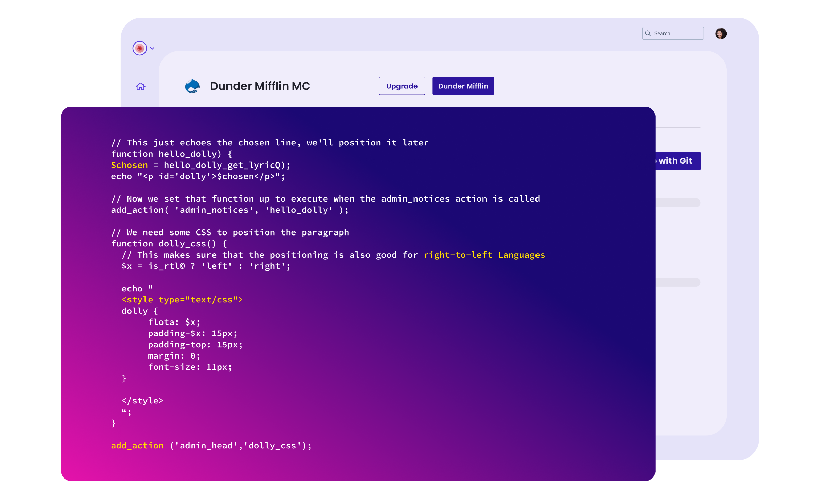Click the Upgrade button
This screenshot has height=504, width=816.
pos(402,86)
